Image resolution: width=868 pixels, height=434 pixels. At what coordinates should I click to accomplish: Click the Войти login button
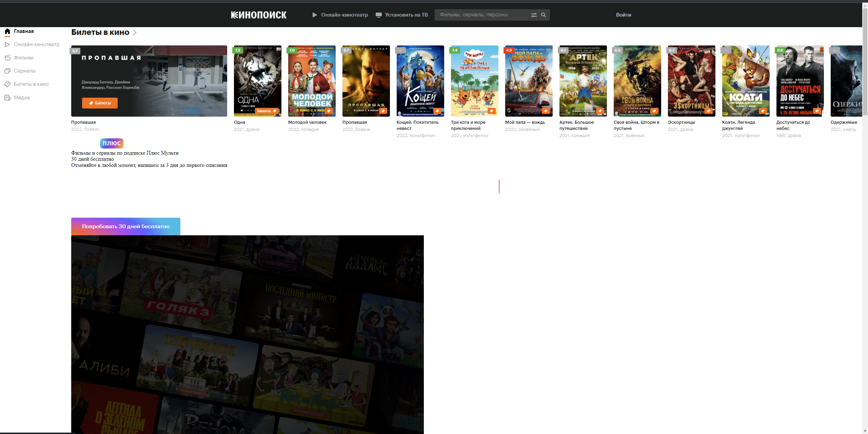coord(623,15)
